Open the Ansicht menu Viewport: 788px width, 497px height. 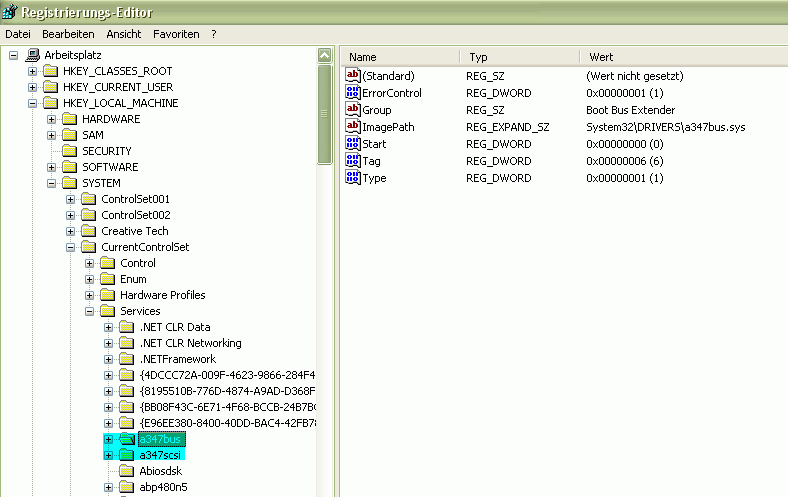124,34
